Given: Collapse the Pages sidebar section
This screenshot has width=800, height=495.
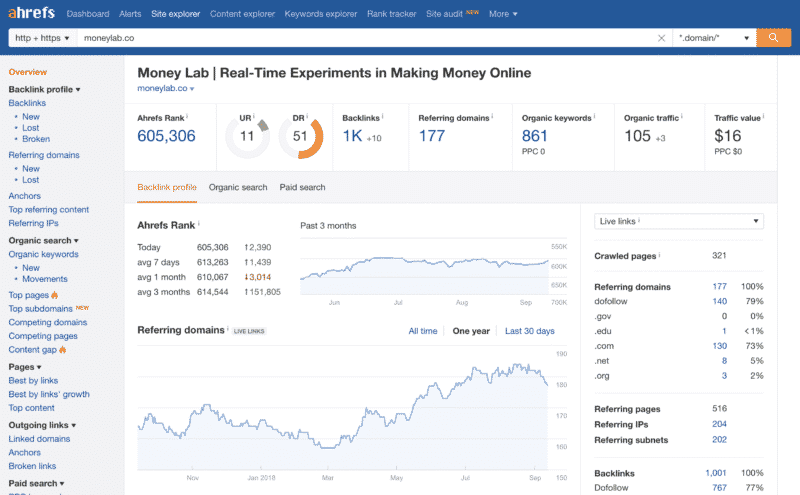Looking at the screenshot, I should tap(25, 367).
